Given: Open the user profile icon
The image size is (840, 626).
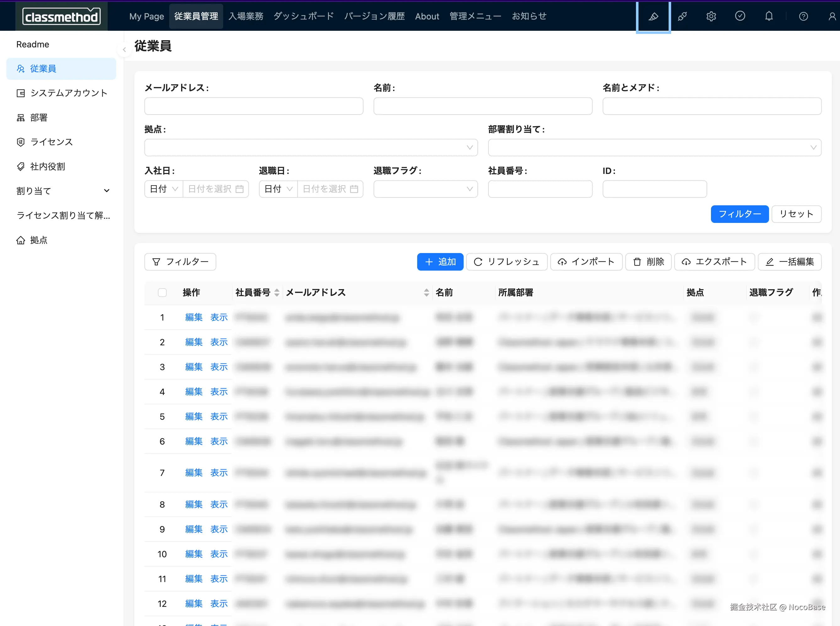Looking at the screenshot, I should tap(832, 16).
